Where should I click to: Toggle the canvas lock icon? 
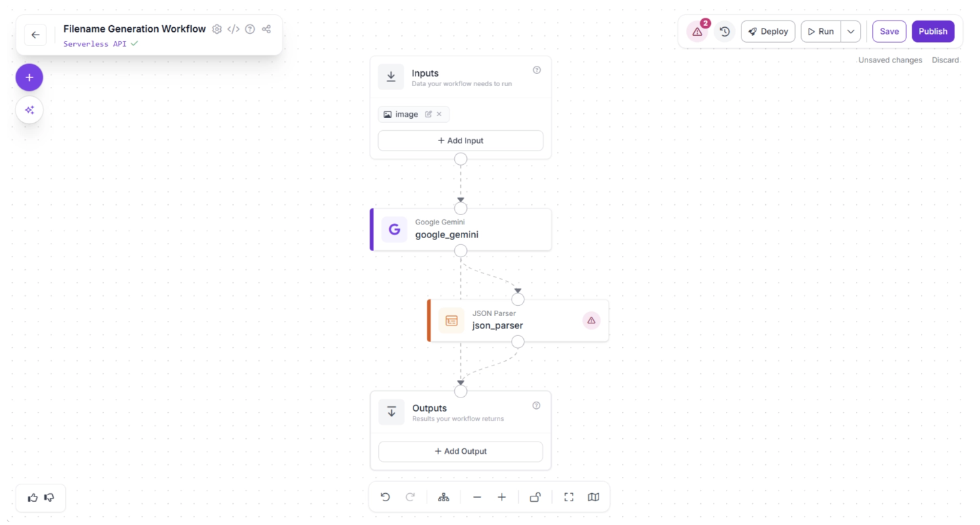(x=535, y=497)
